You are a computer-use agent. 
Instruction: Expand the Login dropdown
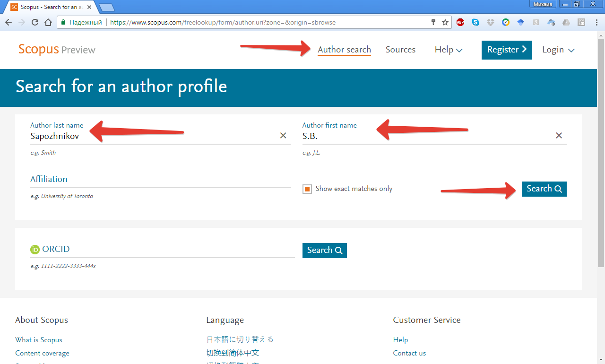tap(558, 50)
